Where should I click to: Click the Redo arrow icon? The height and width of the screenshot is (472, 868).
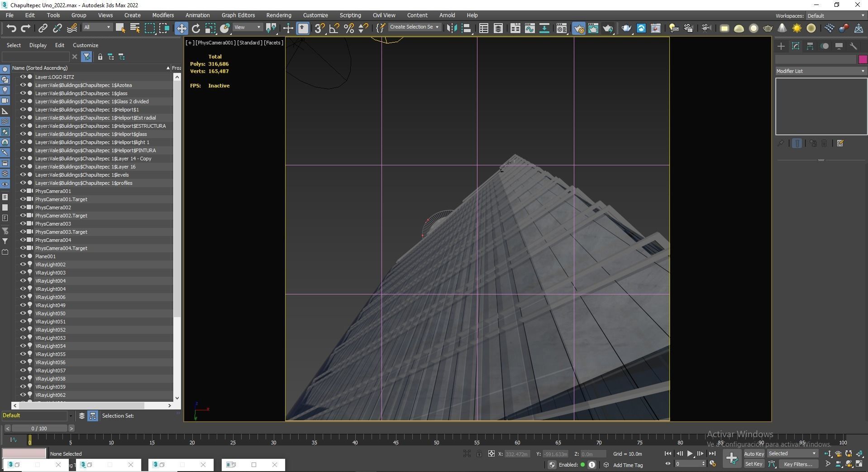(26, 29)
